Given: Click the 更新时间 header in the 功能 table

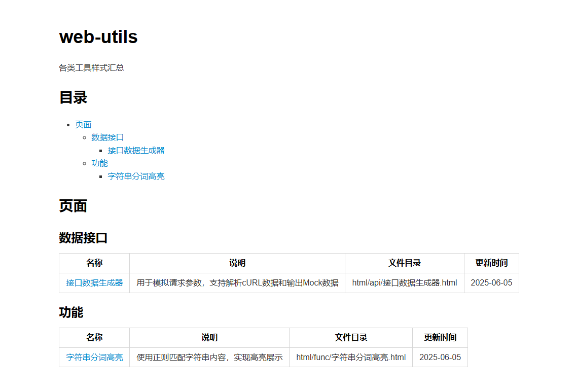Looking at the screenshot, I should click(440, 338).
